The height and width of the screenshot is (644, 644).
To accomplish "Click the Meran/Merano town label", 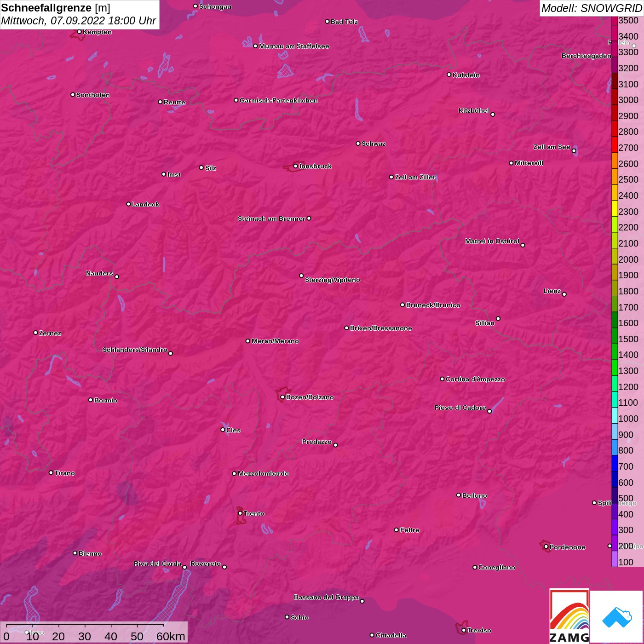I will click(x=275, y=341).
